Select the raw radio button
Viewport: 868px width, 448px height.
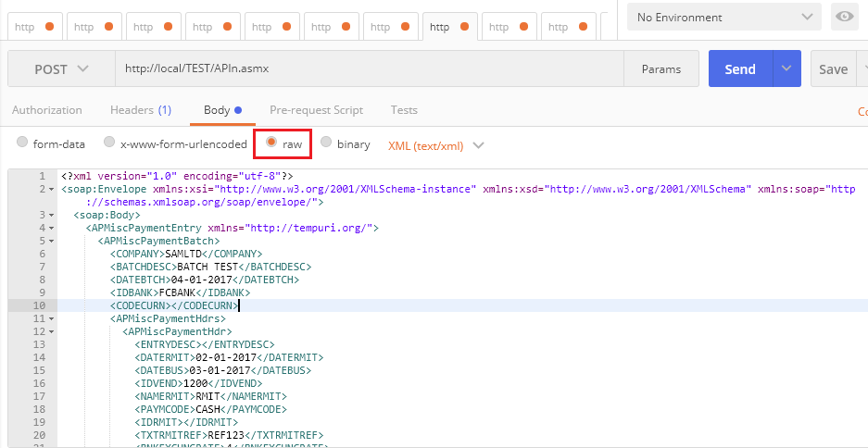[x=271, y=143]
